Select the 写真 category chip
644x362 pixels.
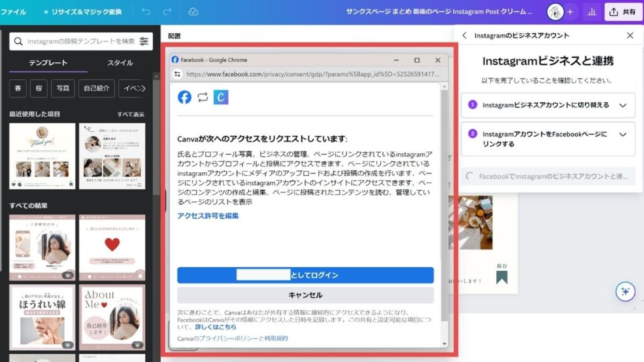click(x=63, y=88)
